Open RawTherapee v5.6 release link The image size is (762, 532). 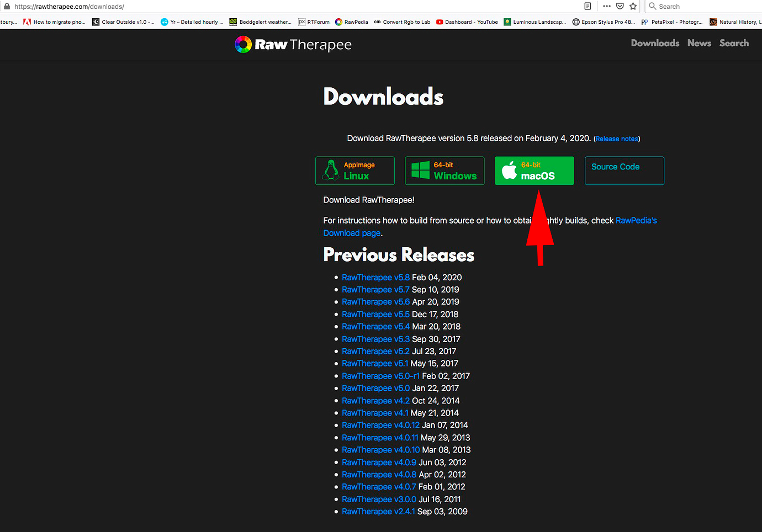pos(375,302)
